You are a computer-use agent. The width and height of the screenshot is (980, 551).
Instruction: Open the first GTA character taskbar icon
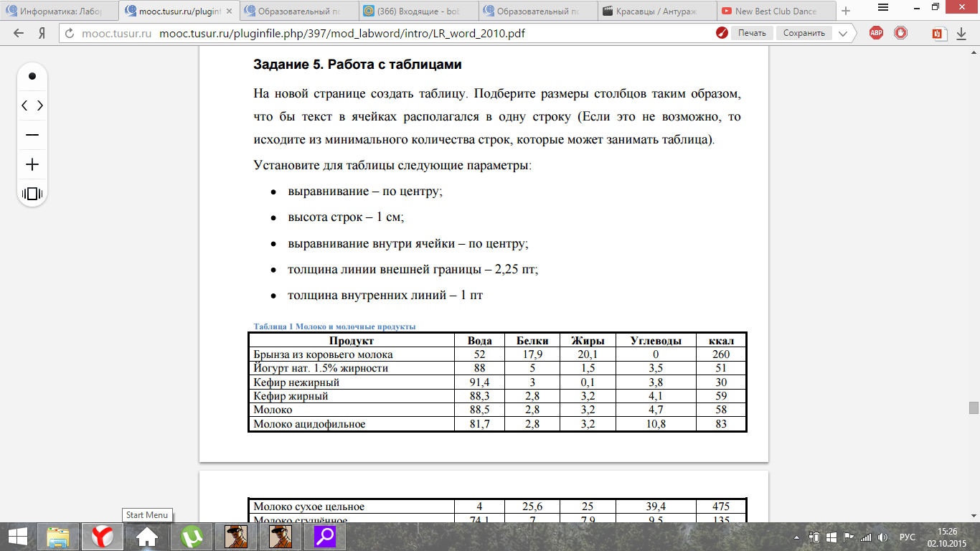(236, 536)
